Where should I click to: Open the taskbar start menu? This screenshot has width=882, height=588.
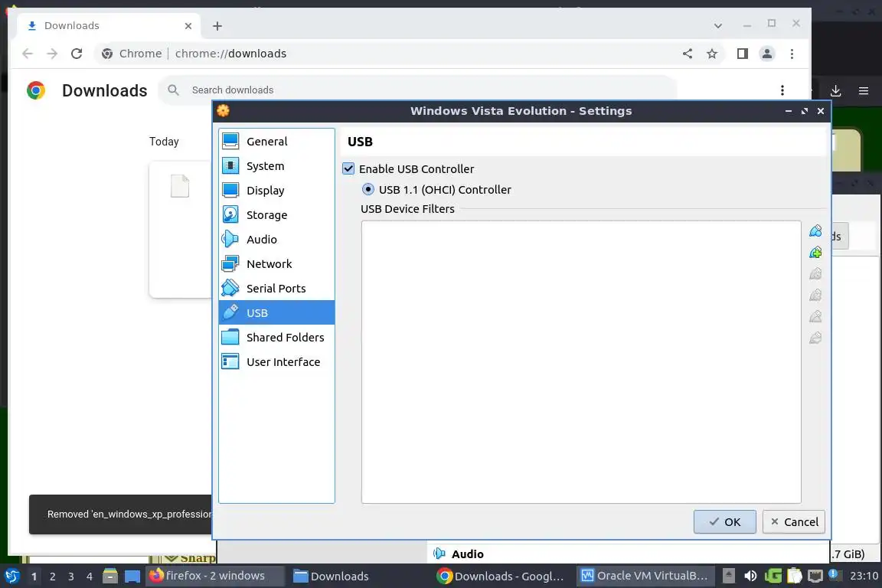coord(11,576)
